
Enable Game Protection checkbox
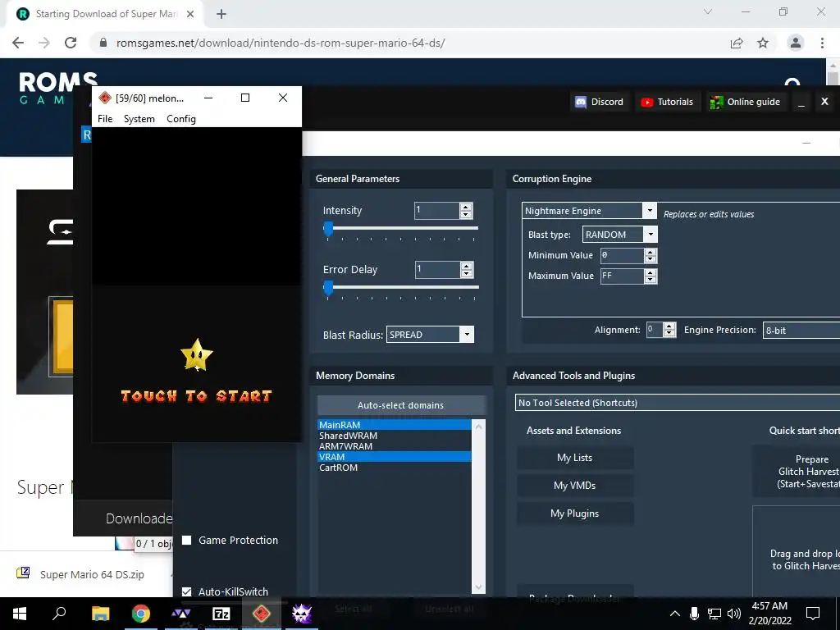[x=186, y=540]
